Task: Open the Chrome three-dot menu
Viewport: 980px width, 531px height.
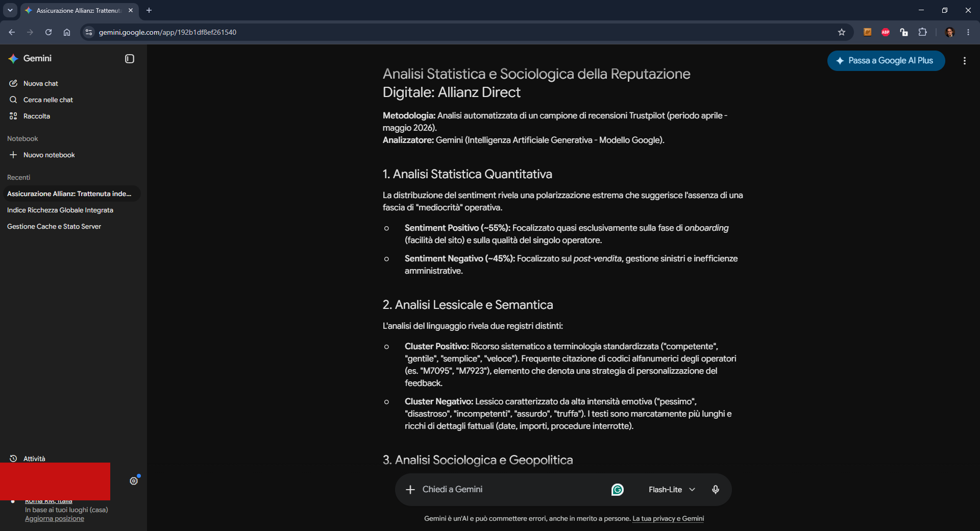Action: (x=968, y=32)
